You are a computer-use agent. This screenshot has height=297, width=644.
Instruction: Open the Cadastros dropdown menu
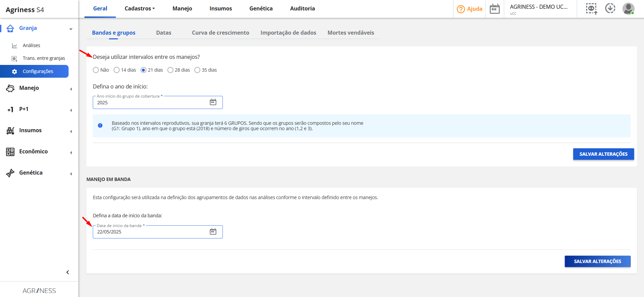point(140,9)
